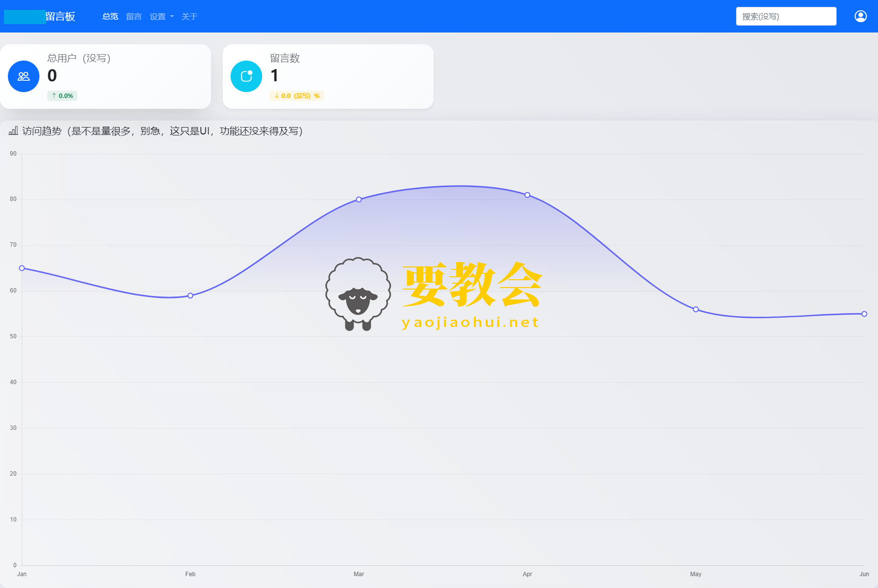Click the Apr x-axis label
The image size is (878, 588).
coord(527,574)
